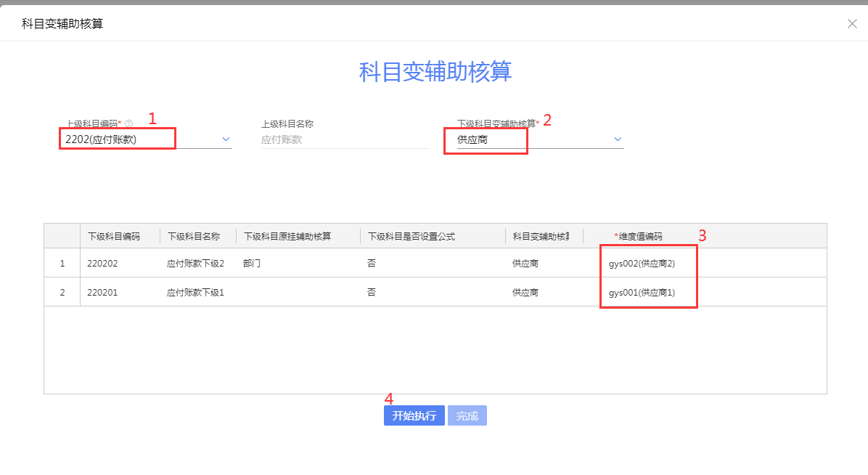Click the 完成 button

(467, 415)
